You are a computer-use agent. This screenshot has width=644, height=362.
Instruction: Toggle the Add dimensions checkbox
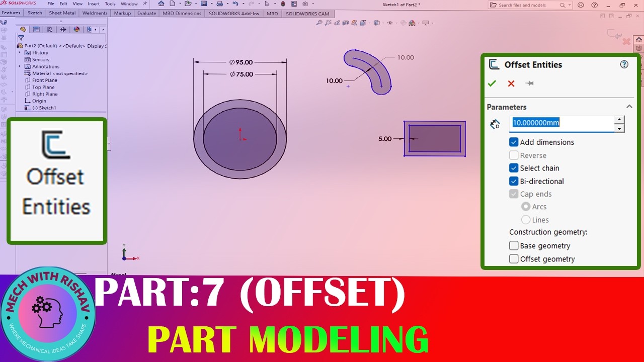(514, 142)
